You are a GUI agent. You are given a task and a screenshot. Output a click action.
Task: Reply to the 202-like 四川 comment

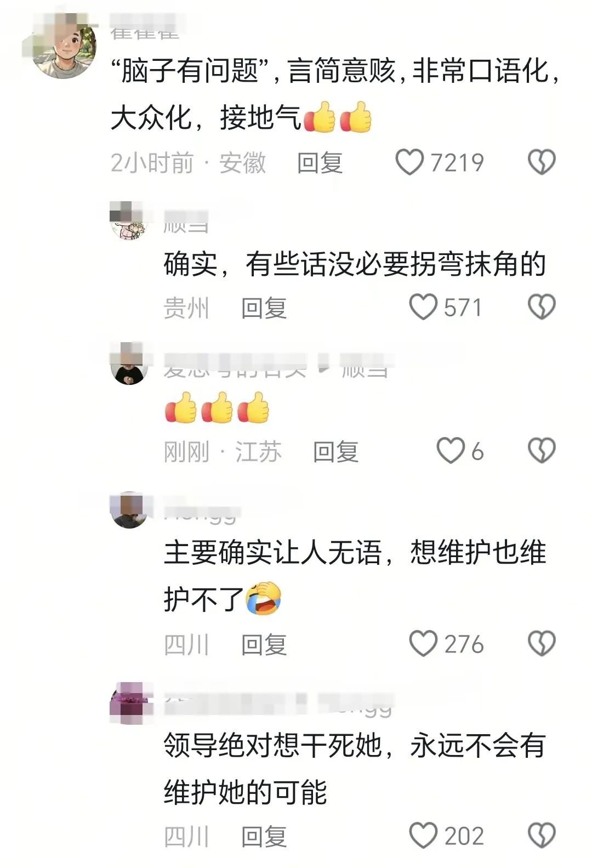(x=264, y=837)
